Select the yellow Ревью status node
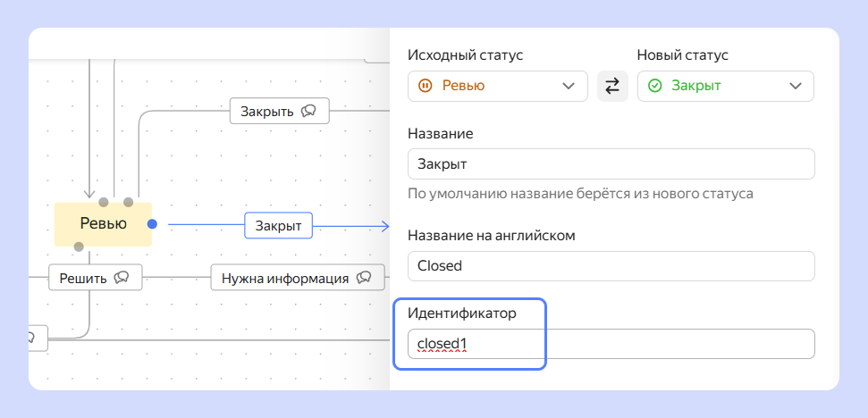This screenshot has height=418, width=868. pos(102,224)
